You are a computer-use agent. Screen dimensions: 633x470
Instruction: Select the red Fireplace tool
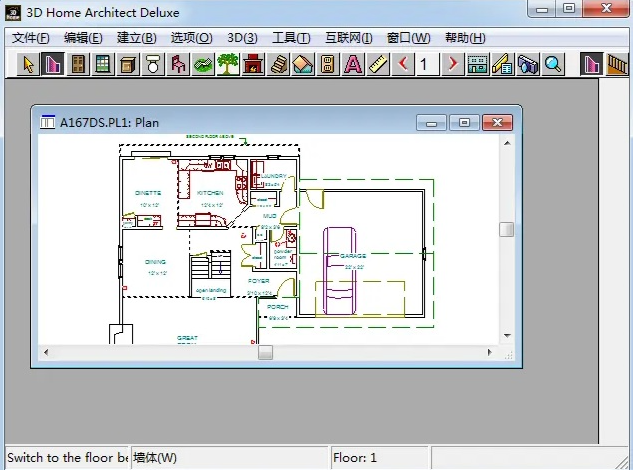pos(253,65)
